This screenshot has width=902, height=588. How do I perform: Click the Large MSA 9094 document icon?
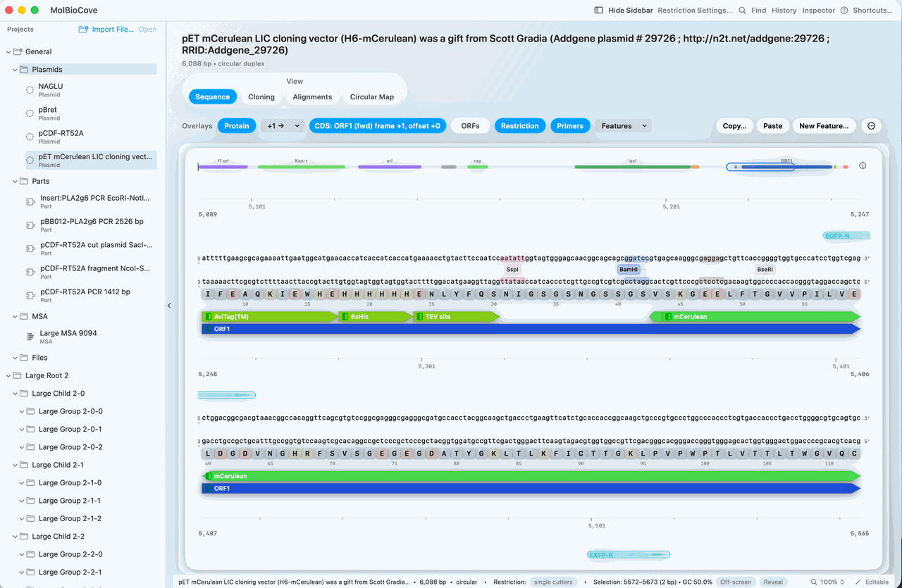point(30,337)
